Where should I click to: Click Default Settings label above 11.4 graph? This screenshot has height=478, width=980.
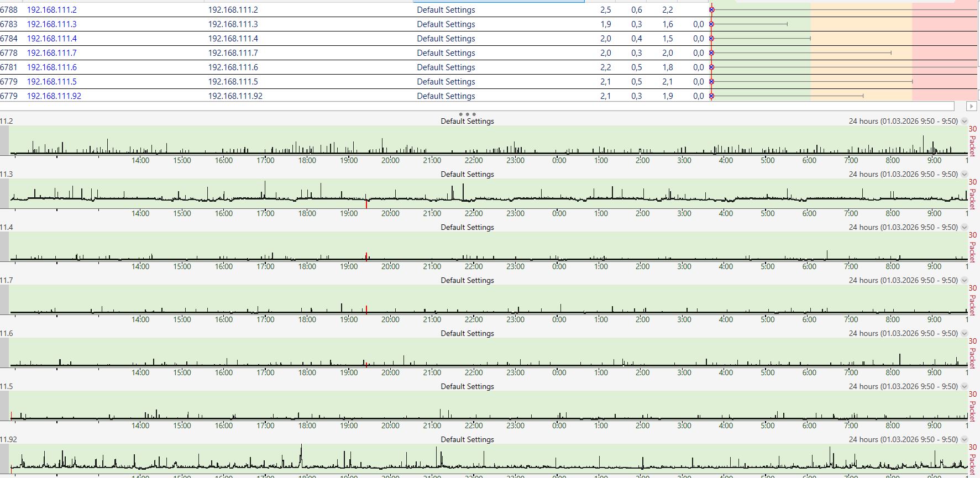pos(467,228)
